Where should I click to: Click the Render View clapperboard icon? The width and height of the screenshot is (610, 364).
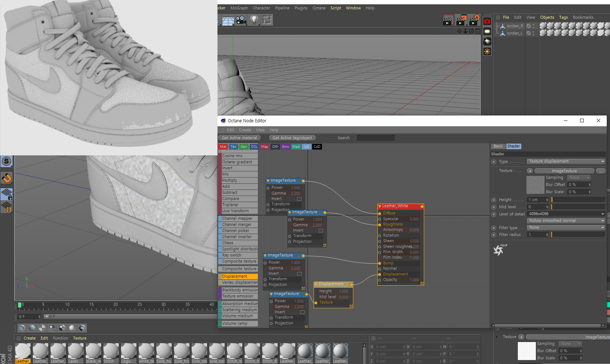pyautogui.click(x=448, y=20)
